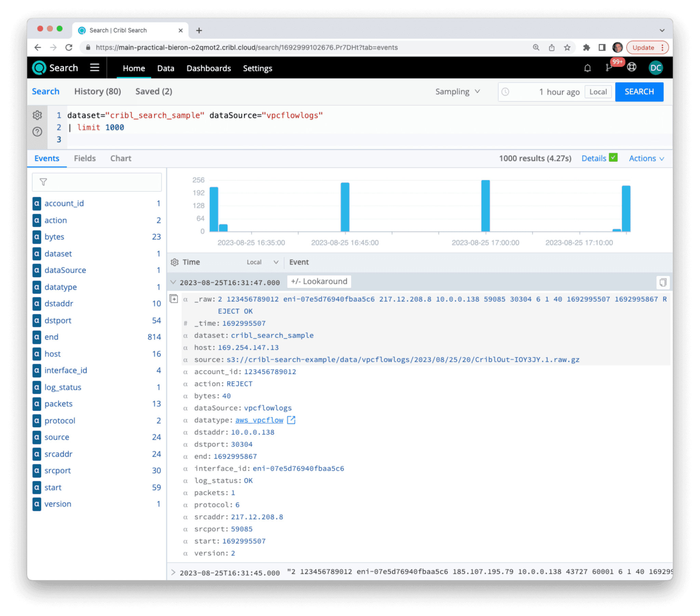The height and width of the screenshot is (616, 700).
Task: Collapse the expanded 16:31:47 event row
Action: [x=173, y=282]
